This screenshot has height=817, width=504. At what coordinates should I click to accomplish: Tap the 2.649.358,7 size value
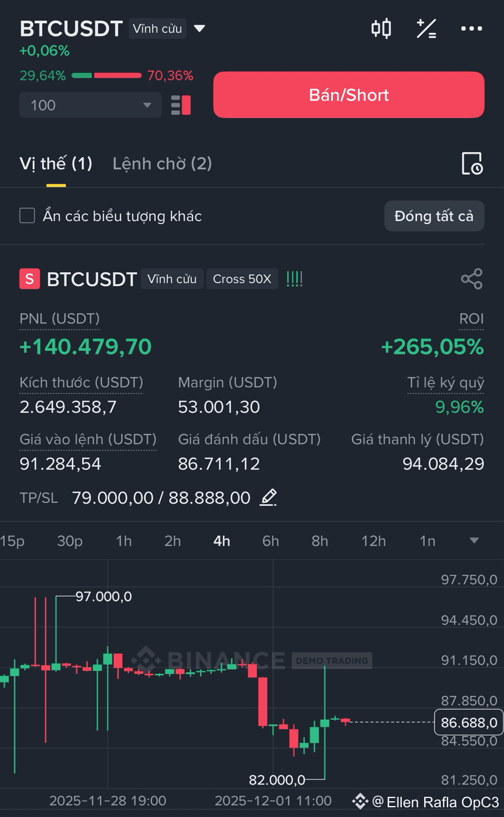[68, 407]
